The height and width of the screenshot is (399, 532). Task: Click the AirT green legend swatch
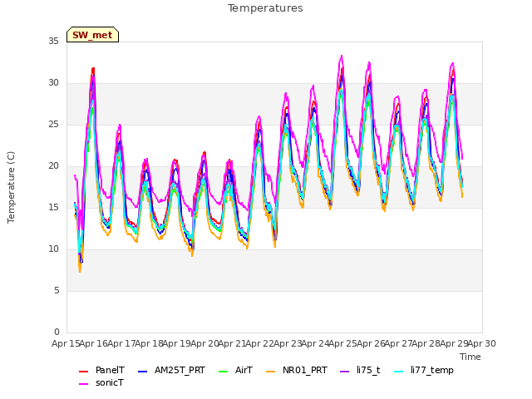click(x=224, y=372)
